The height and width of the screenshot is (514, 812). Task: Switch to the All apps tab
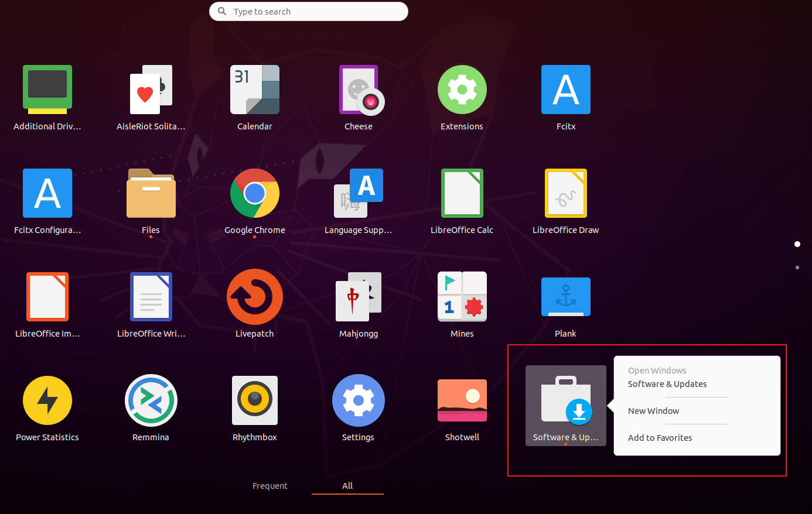pos(347,486)
